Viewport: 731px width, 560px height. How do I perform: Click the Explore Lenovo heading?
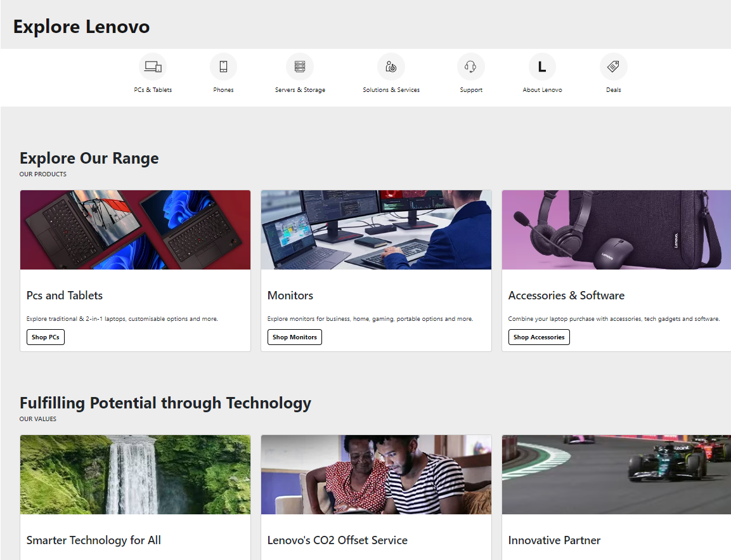point(82,27)
